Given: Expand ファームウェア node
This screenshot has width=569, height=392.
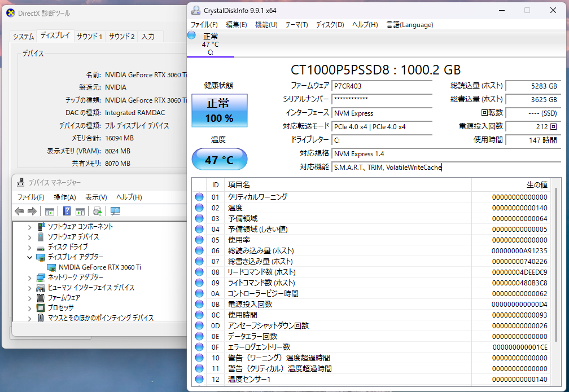Looking at the screenshot, I should click(30, 298).
